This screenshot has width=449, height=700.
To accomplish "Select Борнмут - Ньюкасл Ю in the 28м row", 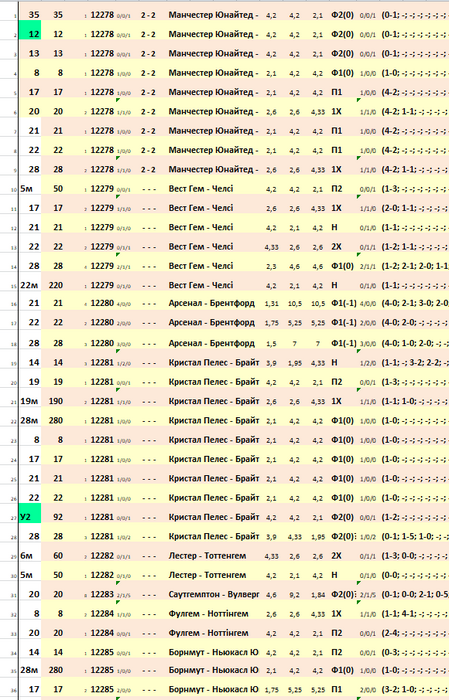I will pyautogui.click(x=213, y=670).
